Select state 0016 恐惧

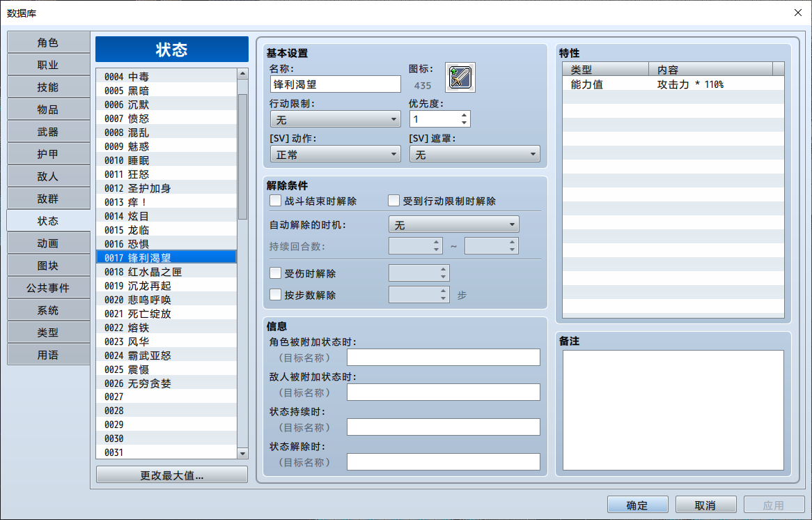(x=166, y=244)
